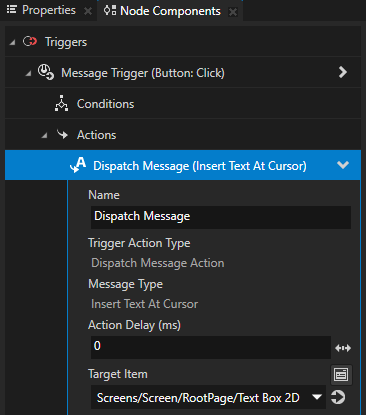The height and width of the screenshot is (415, 366).
Task: Select the Actions row
Action: [183, 135]
